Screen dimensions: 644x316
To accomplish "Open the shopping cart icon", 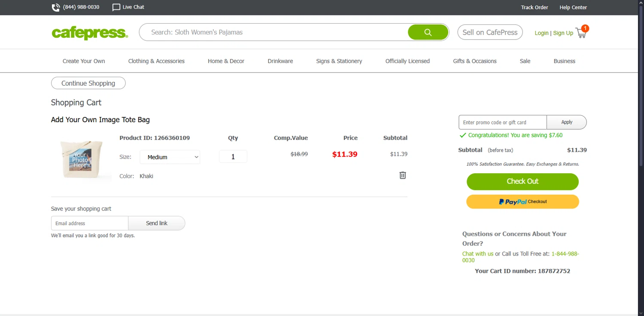I will pos(582,32).
